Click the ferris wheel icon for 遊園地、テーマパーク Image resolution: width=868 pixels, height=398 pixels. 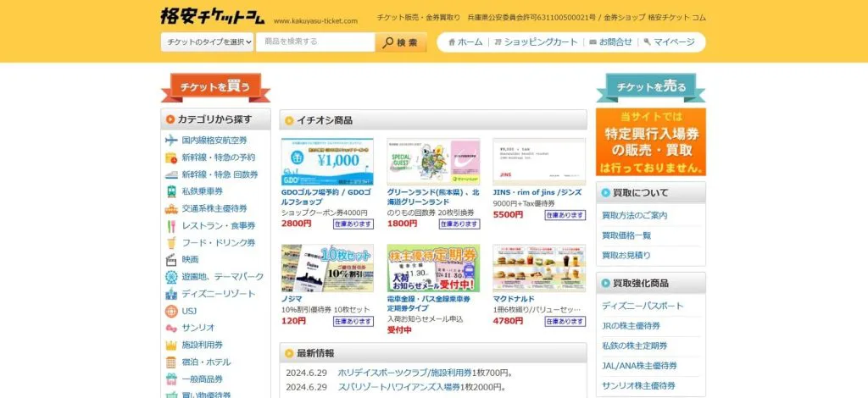tap(171, 277)
